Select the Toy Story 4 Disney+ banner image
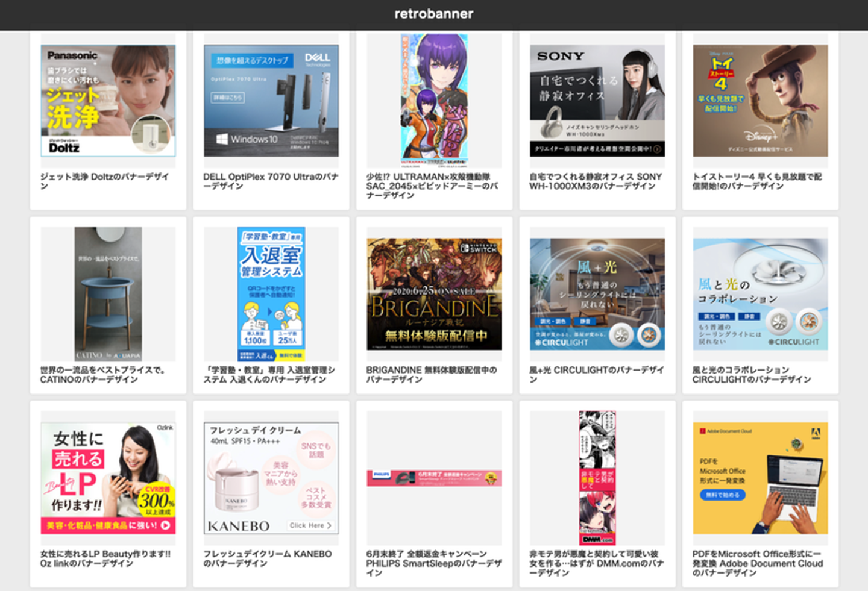Viewport: 868px width, 591px height. click(x=760, y=101)
